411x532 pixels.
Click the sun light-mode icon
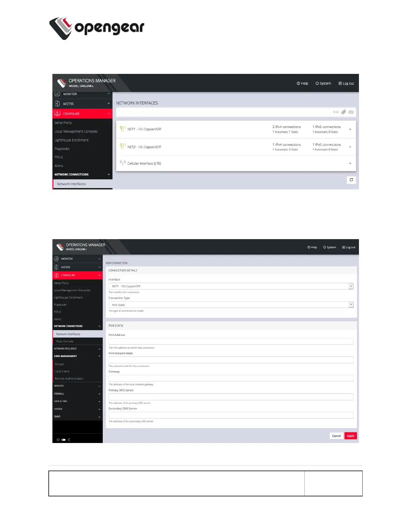(x=58, y=440)
